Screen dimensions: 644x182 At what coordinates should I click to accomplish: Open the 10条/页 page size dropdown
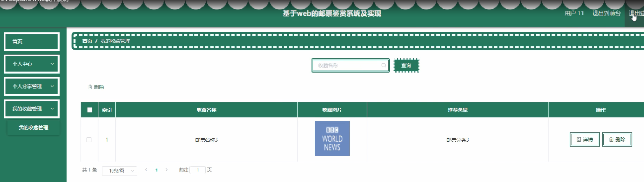click(119, 171)
